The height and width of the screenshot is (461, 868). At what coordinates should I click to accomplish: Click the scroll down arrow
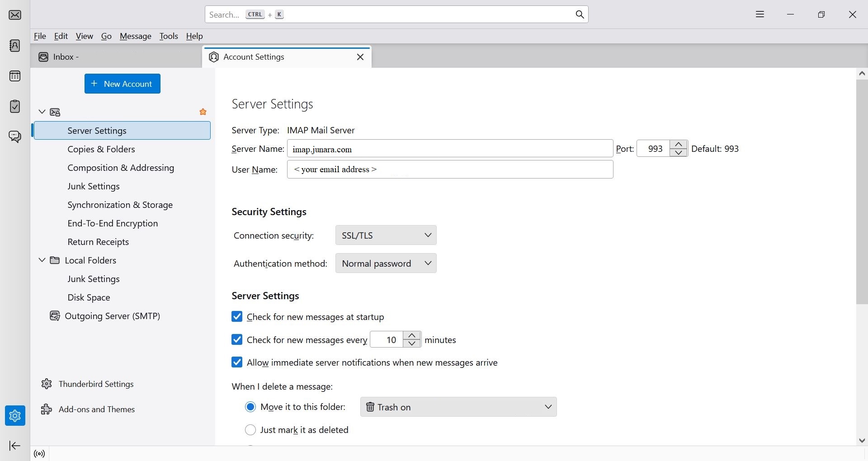pos(862,440)
